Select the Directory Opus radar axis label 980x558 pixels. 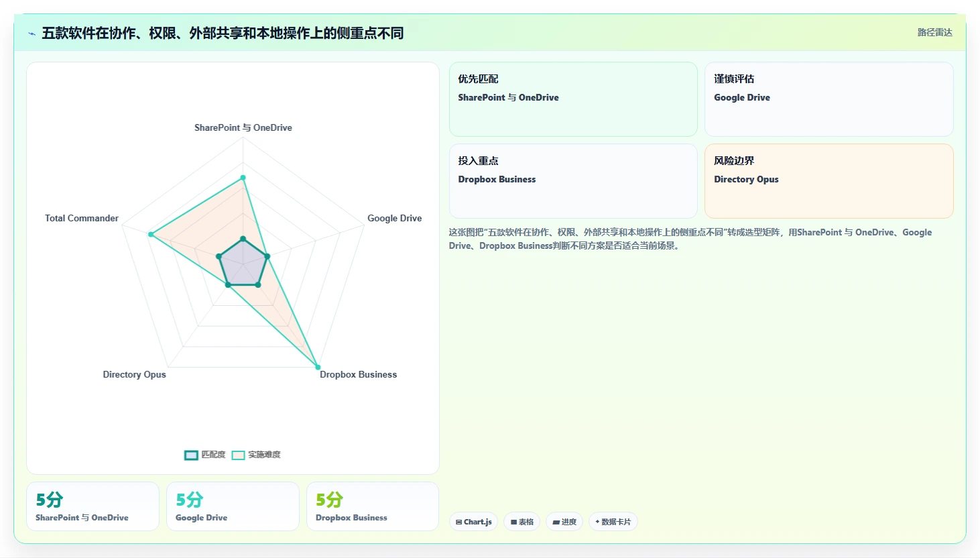(x=134, y=374)
